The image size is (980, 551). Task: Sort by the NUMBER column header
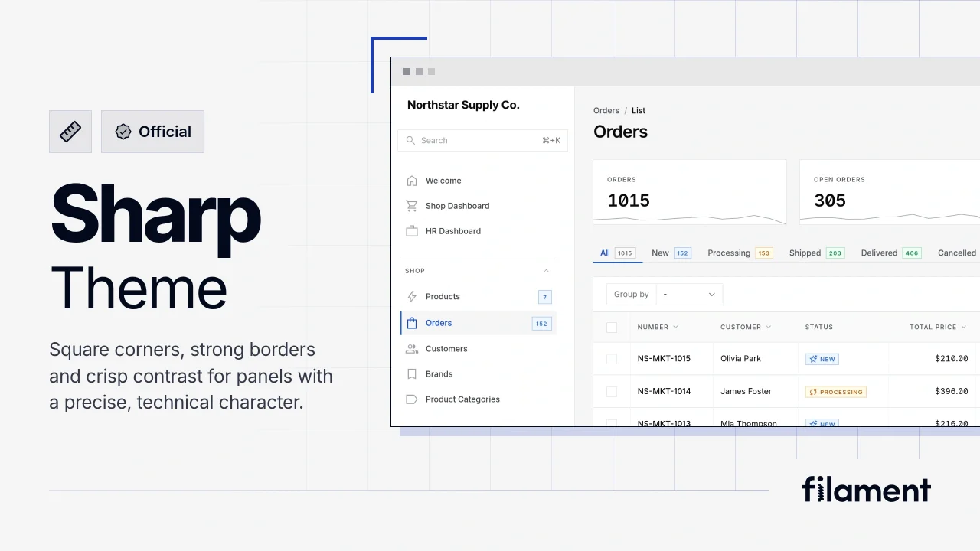[658, 328]
